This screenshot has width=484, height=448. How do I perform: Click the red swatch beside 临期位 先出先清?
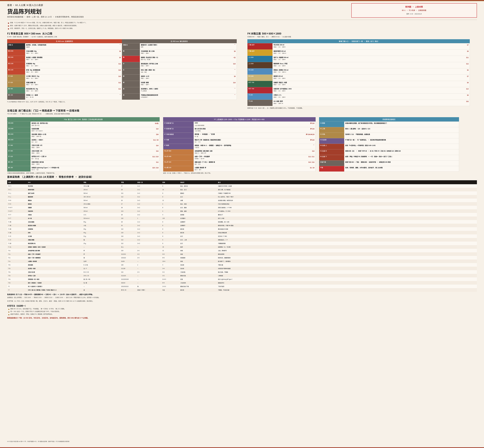click(131, 59)
